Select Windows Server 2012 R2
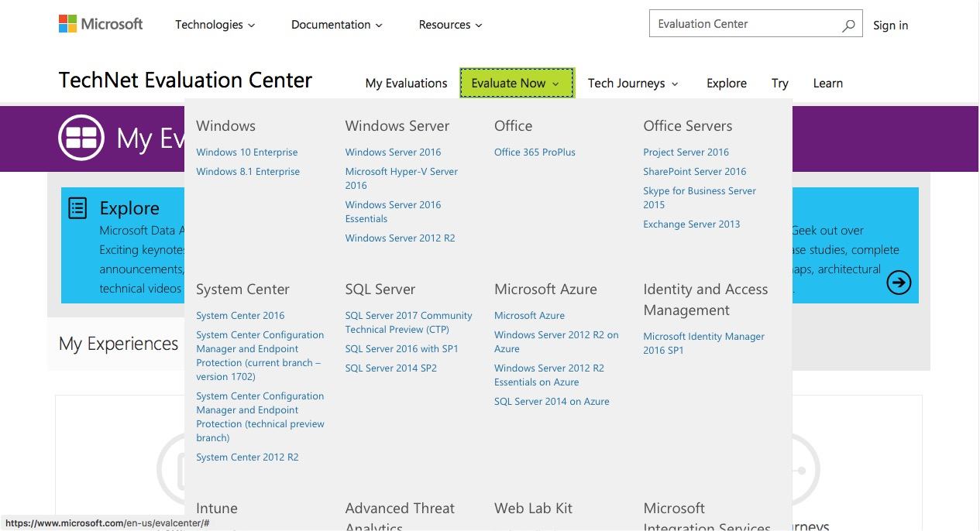The height and width of the screenshot is (531, 980). point(401,238)
